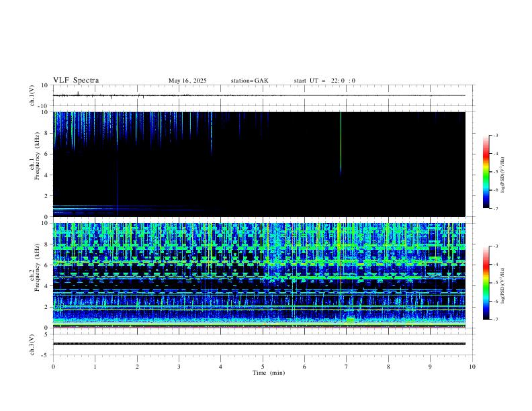Click the ch.3 voltage waveform band
This screenshot has width=532, height=411.
click(259, 344)
